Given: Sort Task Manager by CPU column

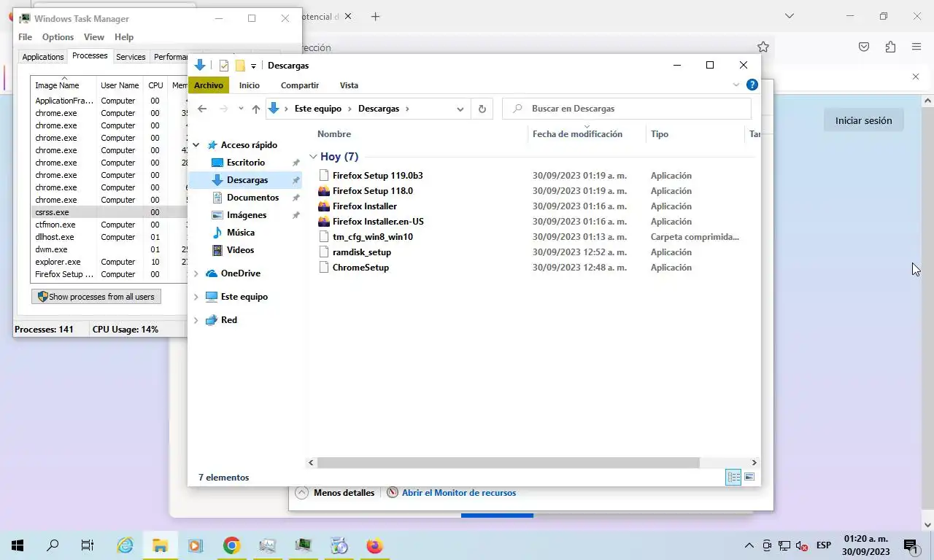Looking at the screenshot, I should click(155, 85).
